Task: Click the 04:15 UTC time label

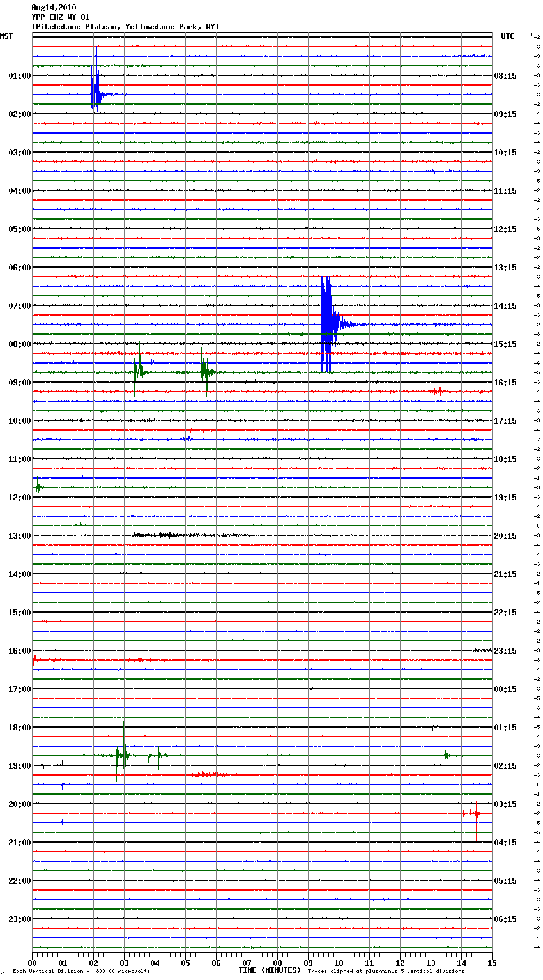Action: pyautogui.click(x=505, y=843)
